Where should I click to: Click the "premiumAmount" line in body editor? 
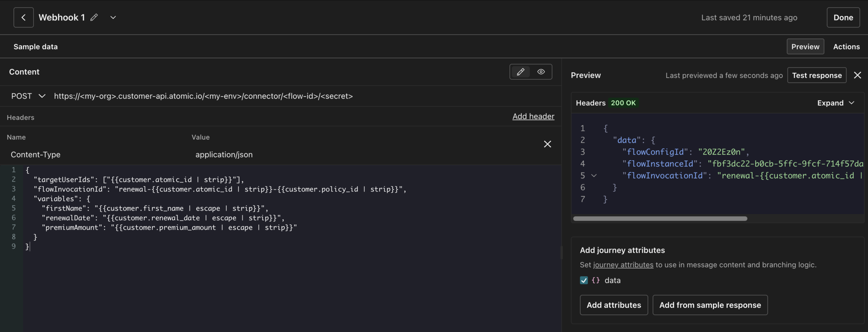(x=169, y=227)
